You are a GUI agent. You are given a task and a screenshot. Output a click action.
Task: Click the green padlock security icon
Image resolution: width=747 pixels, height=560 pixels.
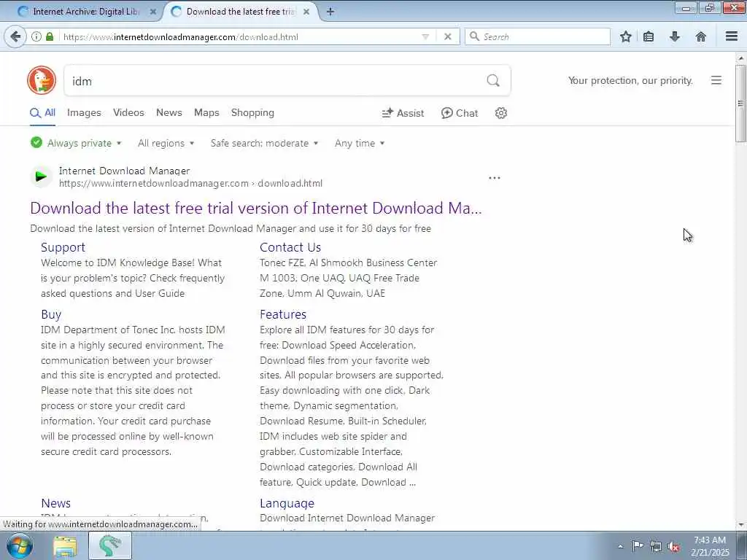[x=50, y=36]
